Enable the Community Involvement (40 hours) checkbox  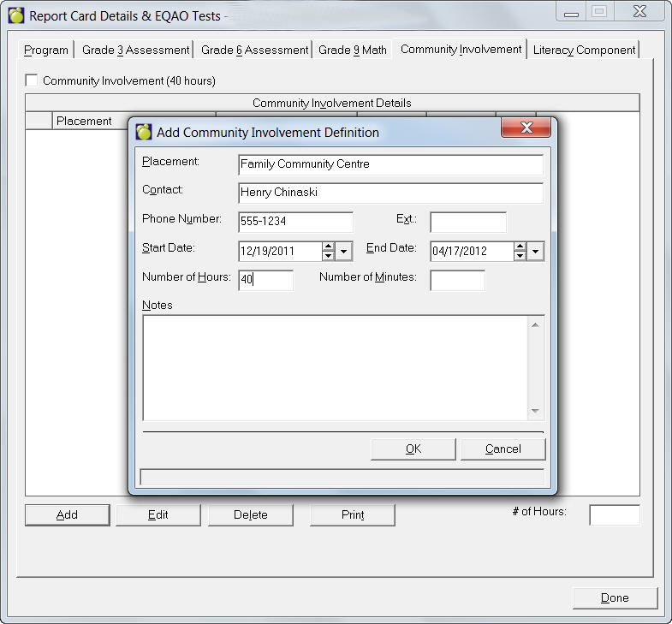(x=32, y=80)
